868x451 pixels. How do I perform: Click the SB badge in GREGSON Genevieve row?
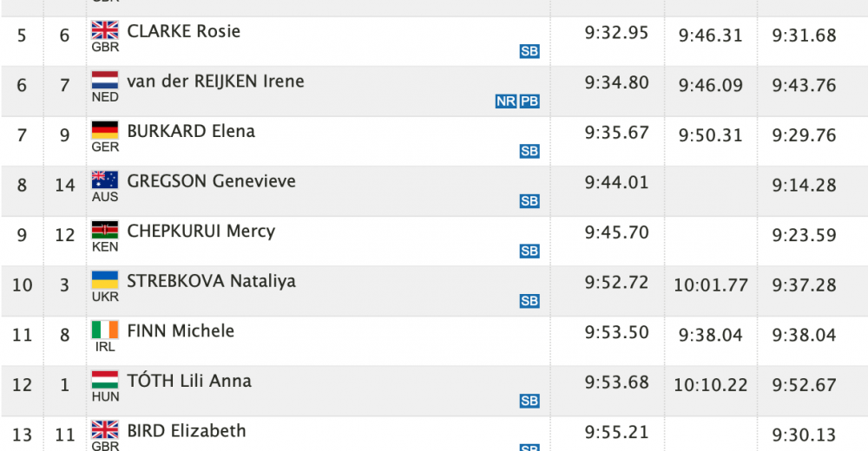click(529, 201)
